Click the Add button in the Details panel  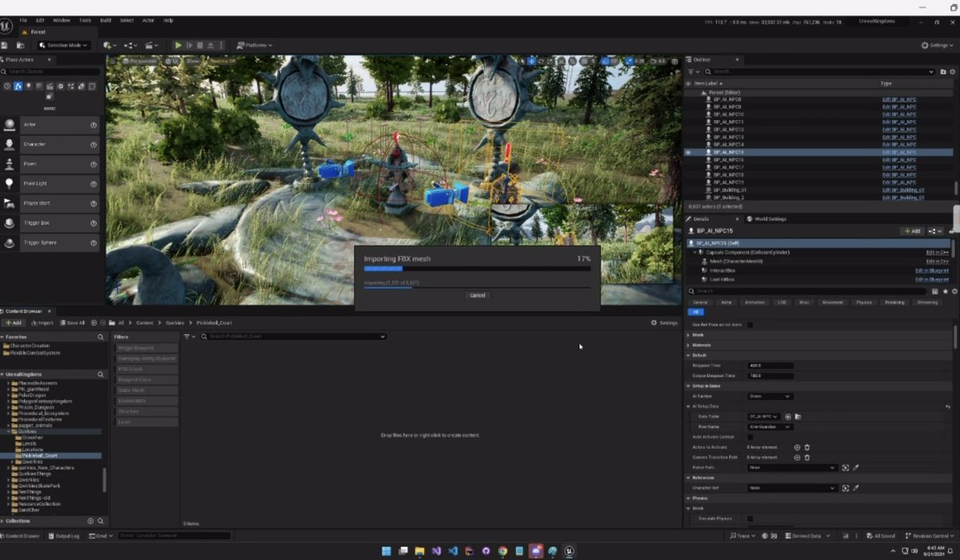[x=912, y=231]
